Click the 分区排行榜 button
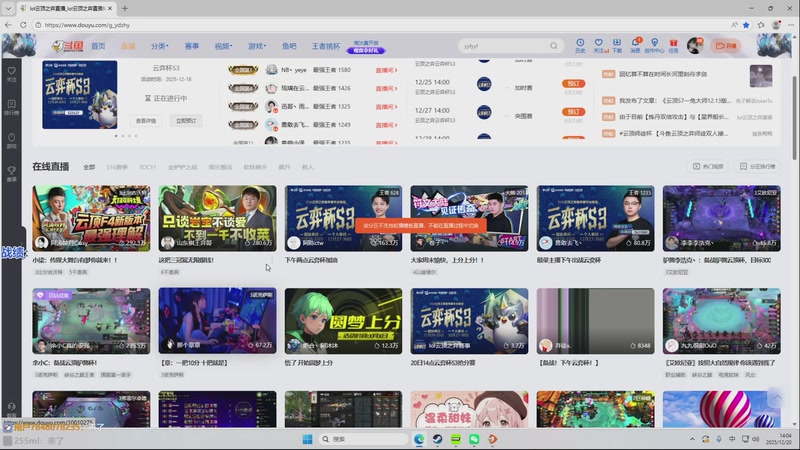 (x=758, y=166)
